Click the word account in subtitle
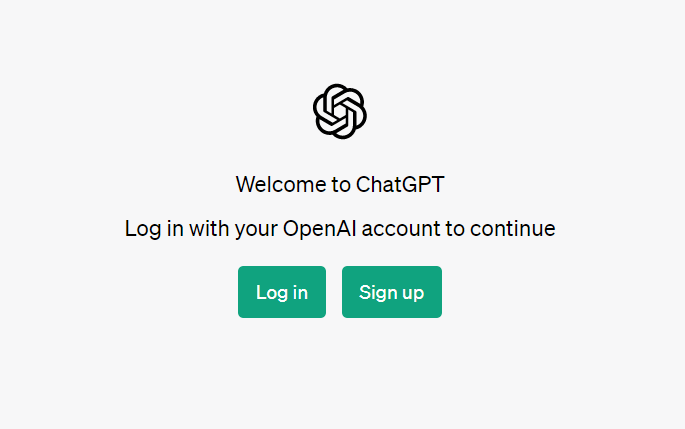Image resolution: width=685 pixels, height=429 pixels. pos(401,229)
